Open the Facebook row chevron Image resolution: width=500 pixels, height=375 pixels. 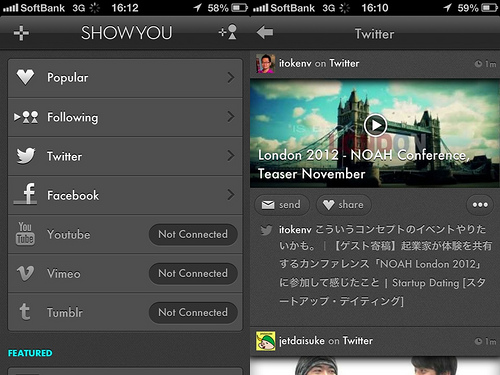(231, 195)
